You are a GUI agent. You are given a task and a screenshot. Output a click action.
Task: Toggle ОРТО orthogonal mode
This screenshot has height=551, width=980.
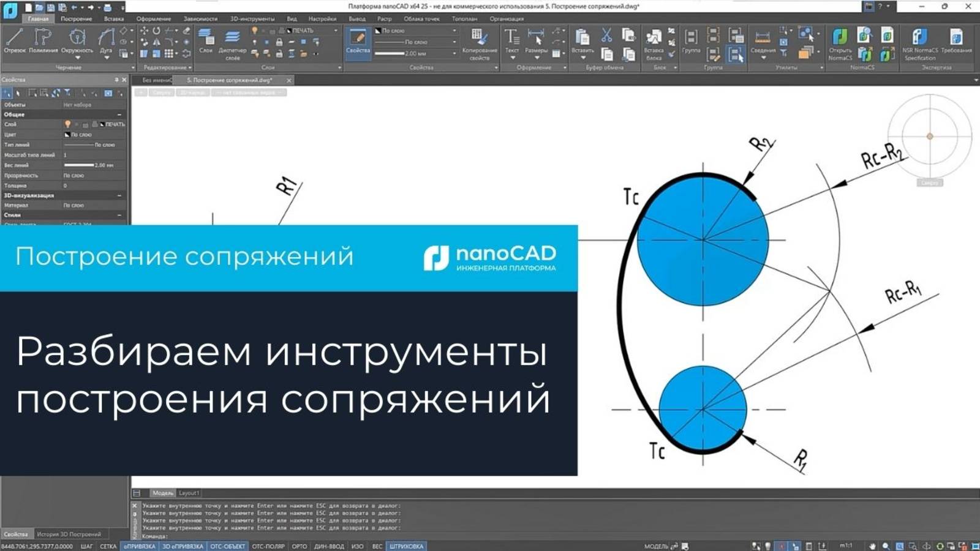(300, 546)
